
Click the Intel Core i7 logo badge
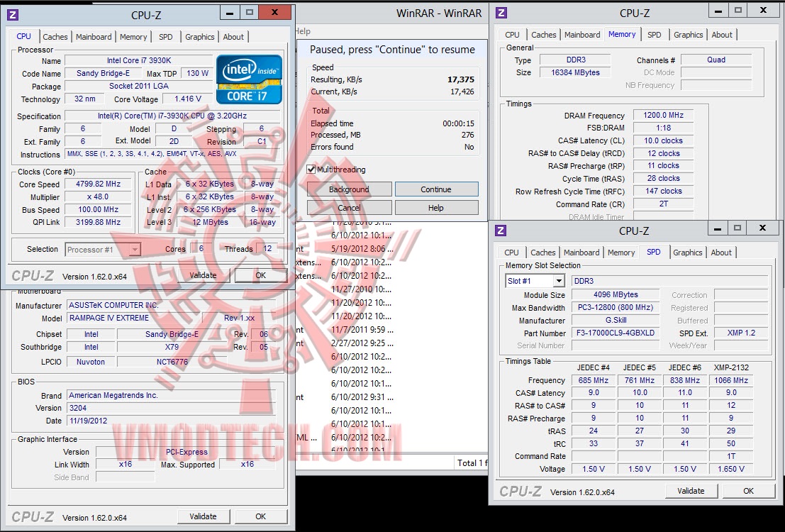pyautogui.click(x=250, y=79)
